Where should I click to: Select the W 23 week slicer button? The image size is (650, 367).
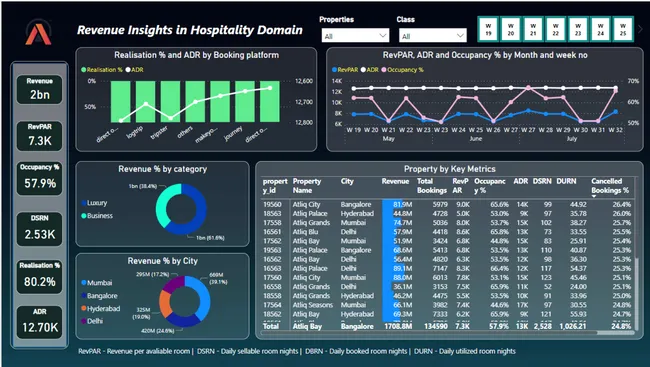[578, 29]
